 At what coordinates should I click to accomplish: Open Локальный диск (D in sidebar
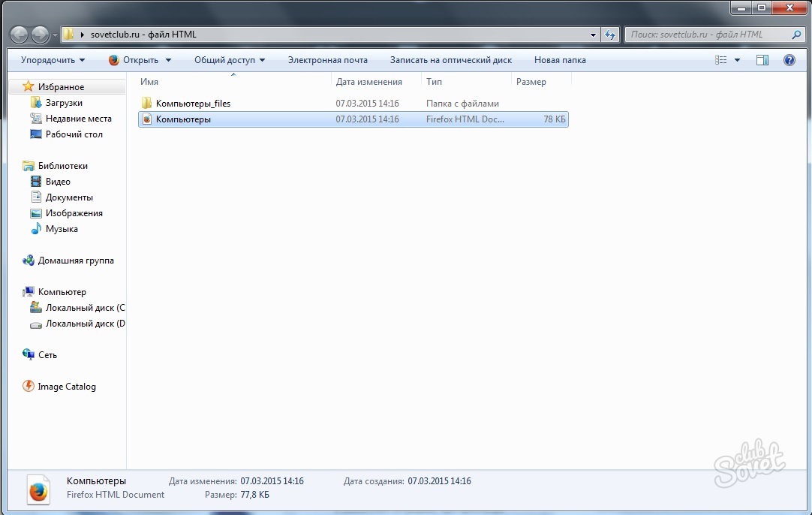tap(85, 324)
